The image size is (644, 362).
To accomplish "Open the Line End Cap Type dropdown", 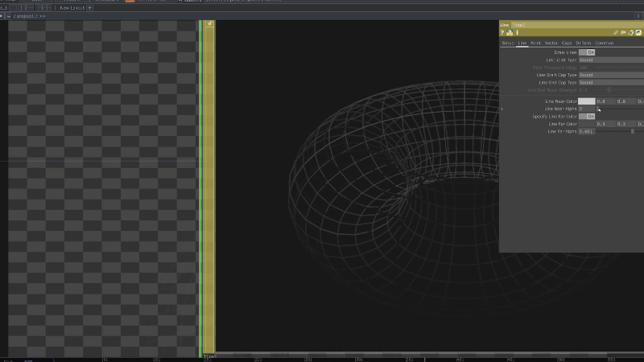I will (610, 82).
